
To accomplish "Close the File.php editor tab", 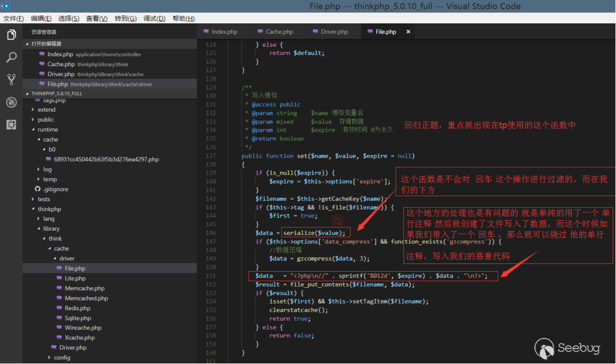I will [x=408, y=32].
